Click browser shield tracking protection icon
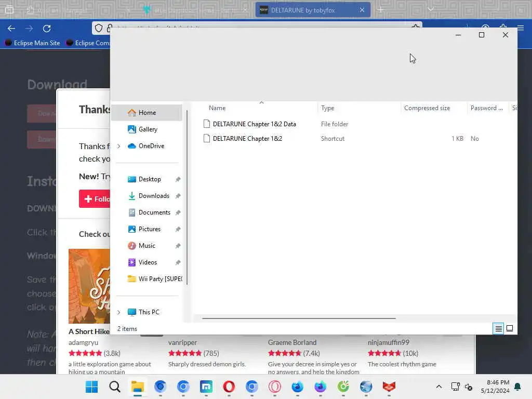Image resolution: width=532 pixels, height=399 pixels. (x=98, y=28)
